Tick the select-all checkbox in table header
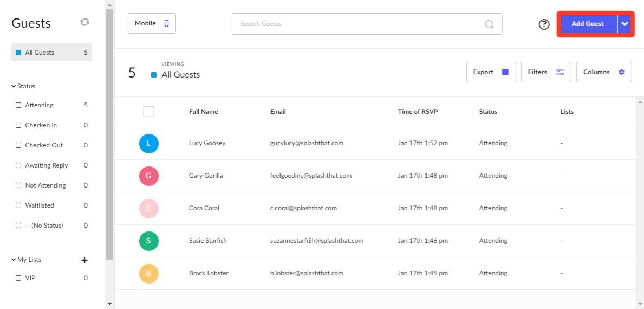The image size is (644, 309). tap(149, 111)
